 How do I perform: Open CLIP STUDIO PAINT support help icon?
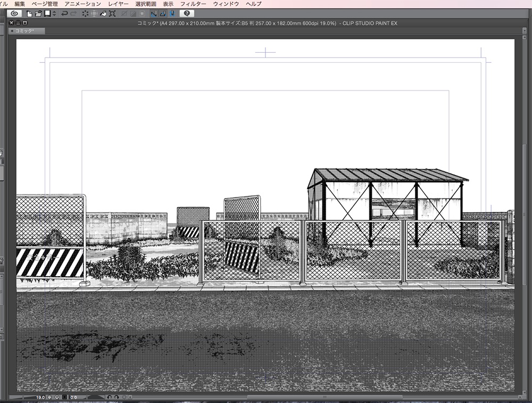pos(187,14)
